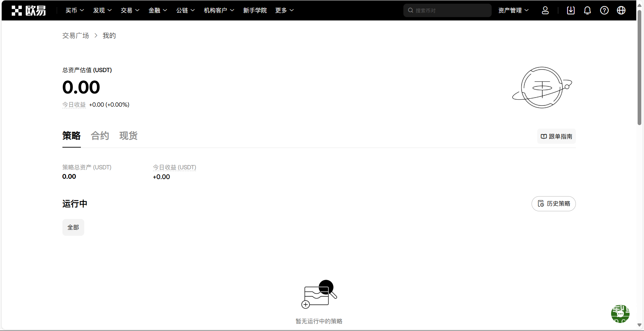Open the 跟单指南 guide button
This screenshot has width=644, height=331.
[556, 136]
